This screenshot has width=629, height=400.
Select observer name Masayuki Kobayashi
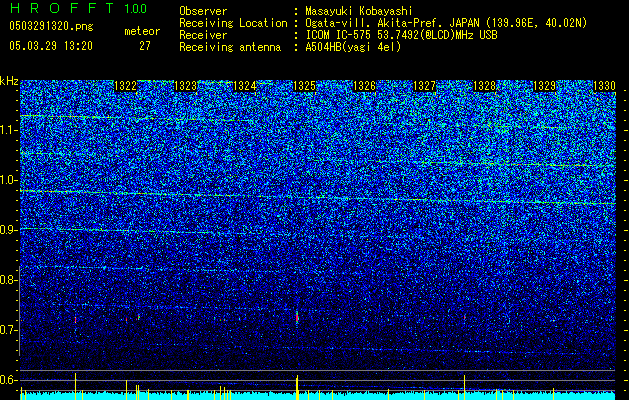(359, 11)
